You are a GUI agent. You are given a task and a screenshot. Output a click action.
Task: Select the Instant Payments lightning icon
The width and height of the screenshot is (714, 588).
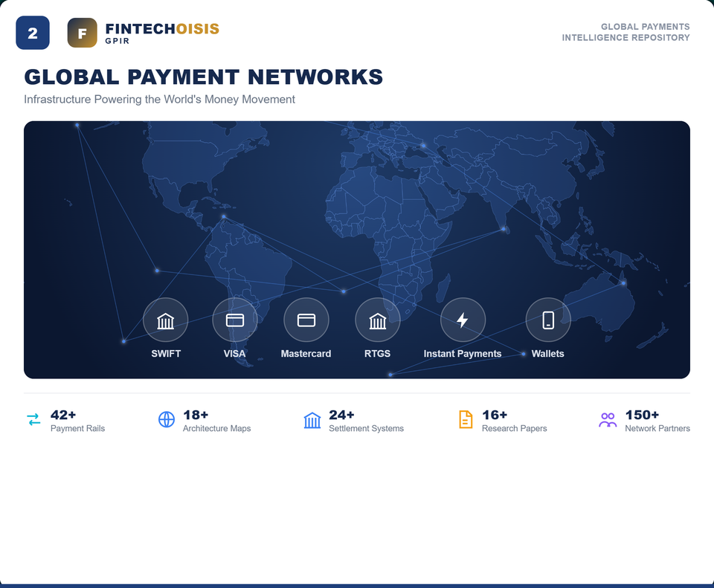coord(463,320)
